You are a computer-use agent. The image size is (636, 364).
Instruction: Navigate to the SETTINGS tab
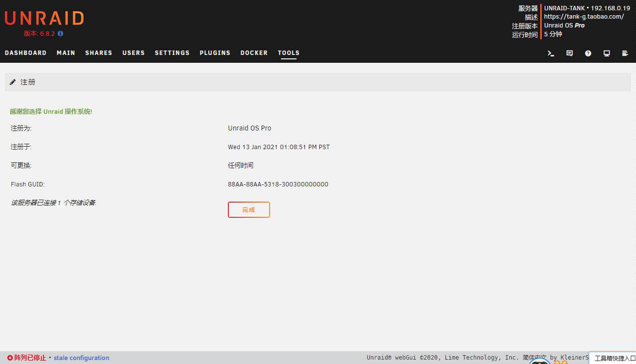tap(172, 53)
